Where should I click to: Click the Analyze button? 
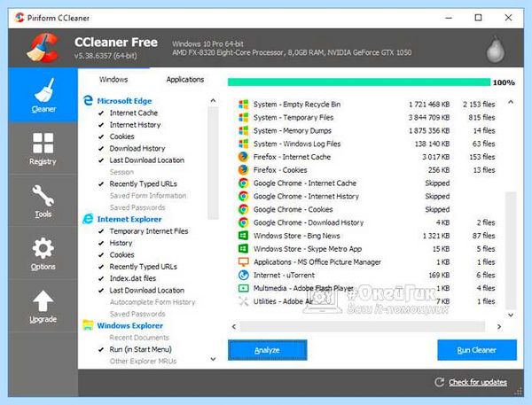coord(268,350)
